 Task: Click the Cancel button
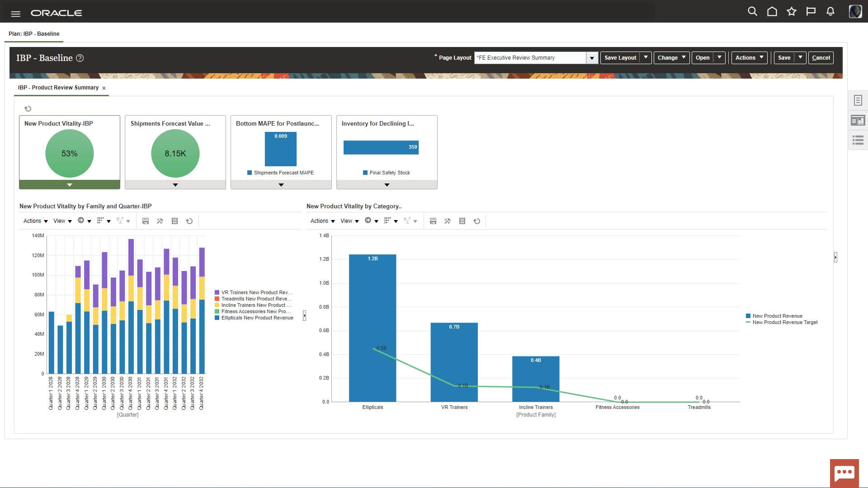coord(821,58)
